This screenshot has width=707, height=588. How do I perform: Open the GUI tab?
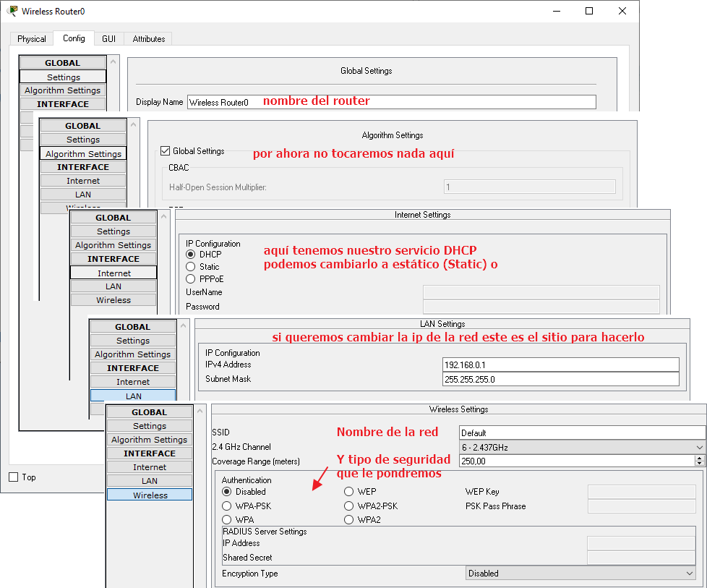[108, 39]
